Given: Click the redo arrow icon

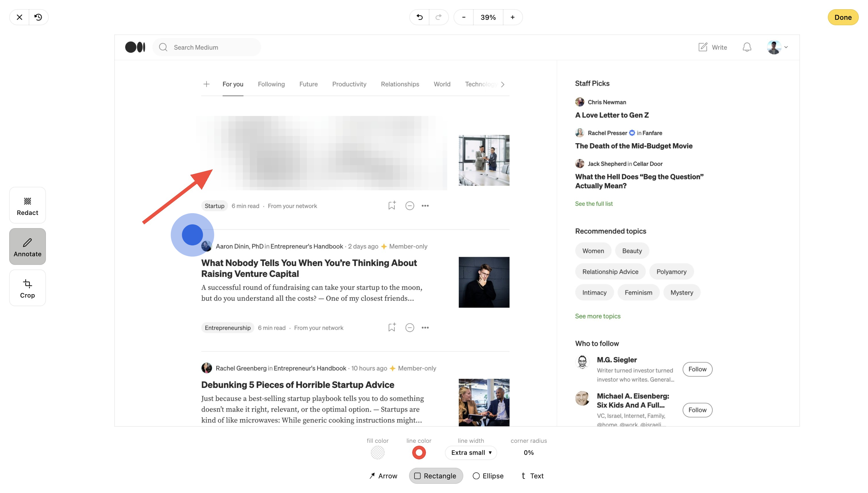Looking at the screenshot, I should [439, 17].
